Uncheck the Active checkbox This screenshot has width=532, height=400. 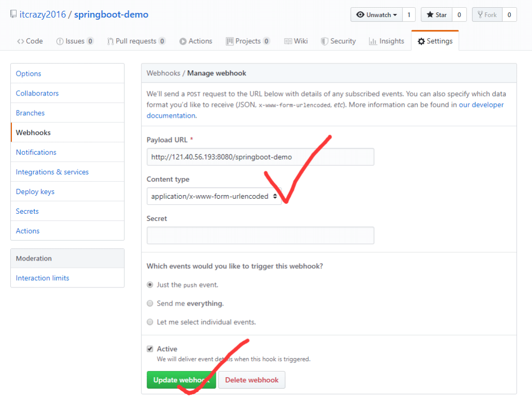pyautogui.click(x=150, y=349)
